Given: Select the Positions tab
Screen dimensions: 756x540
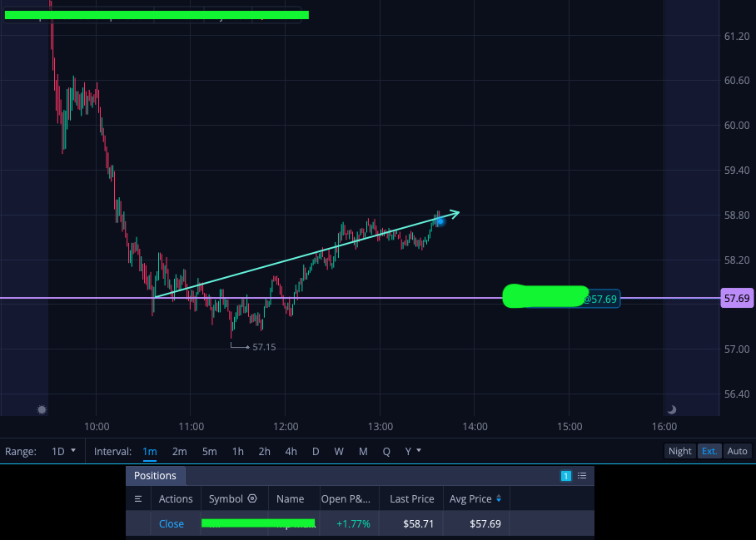Looking at the screenshot, I should click(155, 476).
